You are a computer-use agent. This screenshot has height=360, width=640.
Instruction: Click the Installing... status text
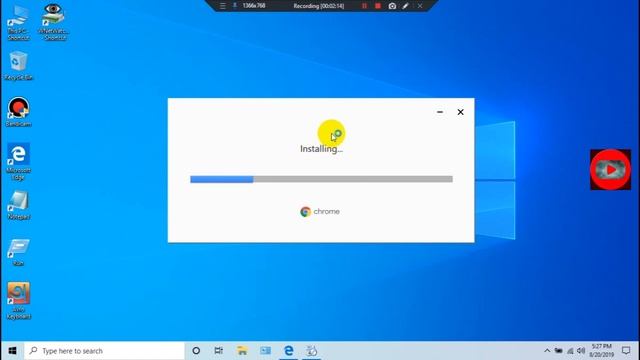click(x=321, y=149)
